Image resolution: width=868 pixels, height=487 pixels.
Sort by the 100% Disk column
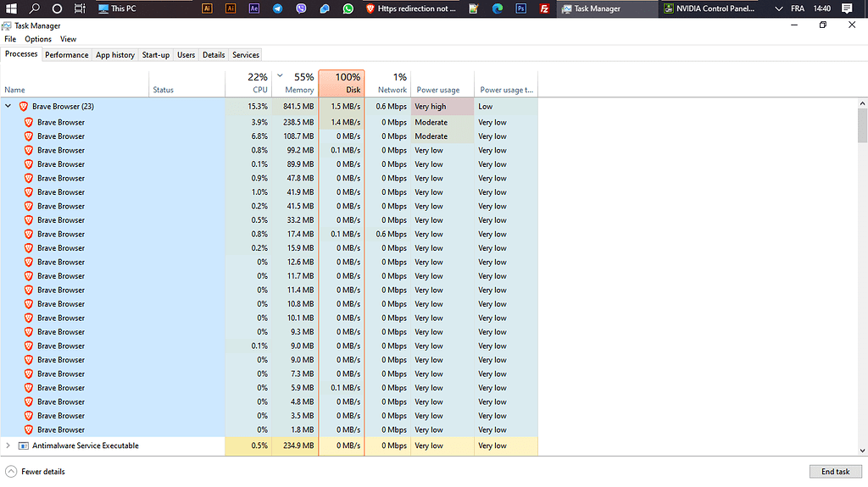click(x=342, y=83)
